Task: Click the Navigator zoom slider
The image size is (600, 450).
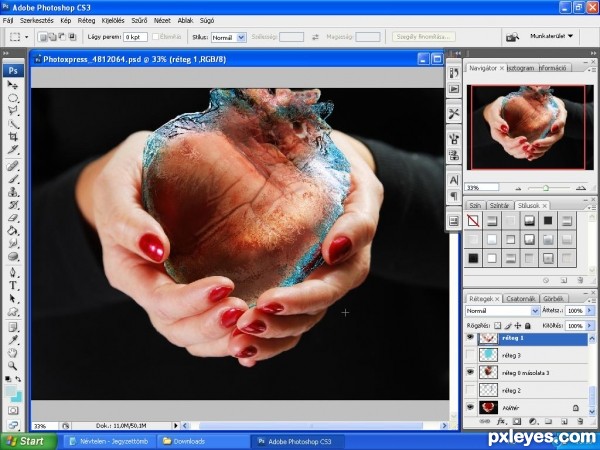Action: point(546,188)
